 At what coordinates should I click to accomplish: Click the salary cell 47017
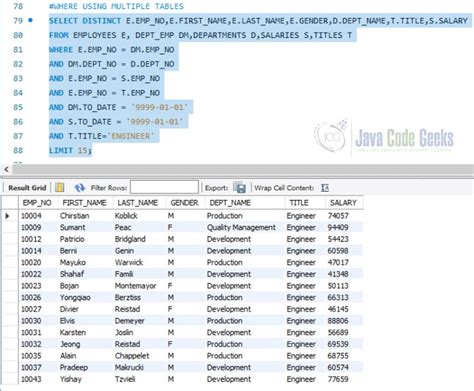(x=338, y=262)
